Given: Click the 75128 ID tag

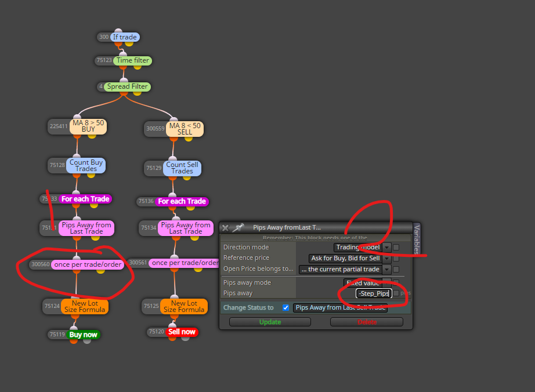Looking at the screenshot, I should tap(57, 165).
